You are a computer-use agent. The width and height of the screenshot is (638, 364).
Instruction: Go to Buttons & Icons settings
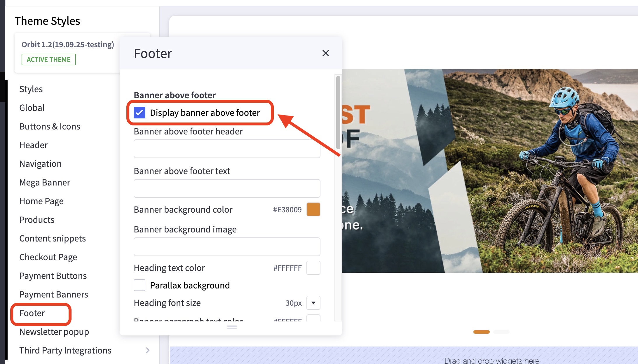[50, 126]
